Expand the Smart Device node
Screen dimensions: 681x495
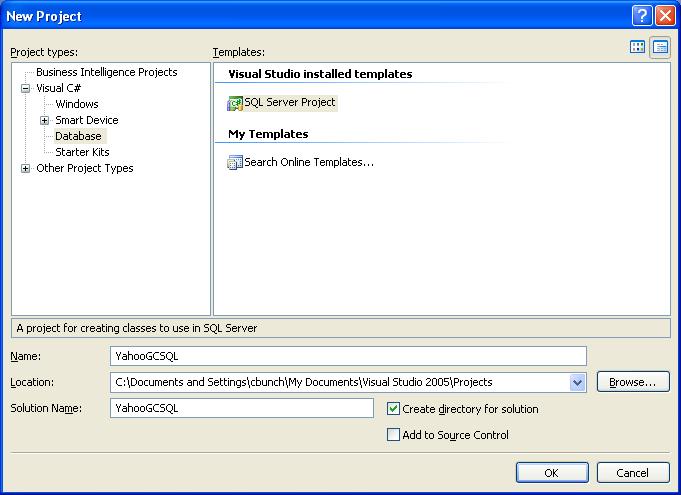(45, 120)
